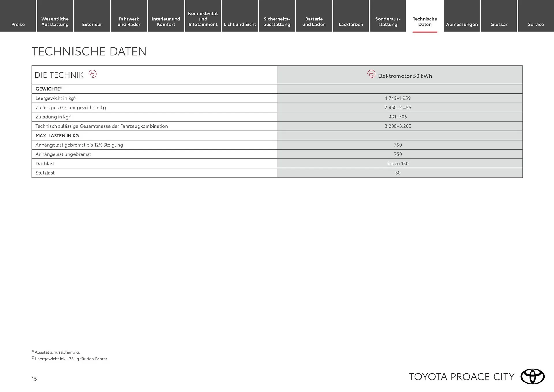
Task: Click the Elektromotor plug icon in table header
Action: coord(371,74)
